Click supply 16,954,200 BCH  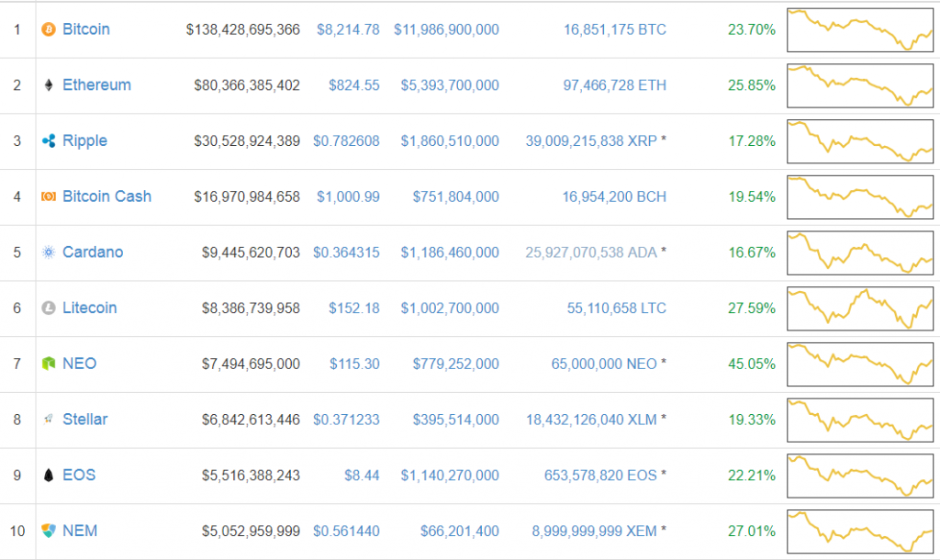(614, 196)
